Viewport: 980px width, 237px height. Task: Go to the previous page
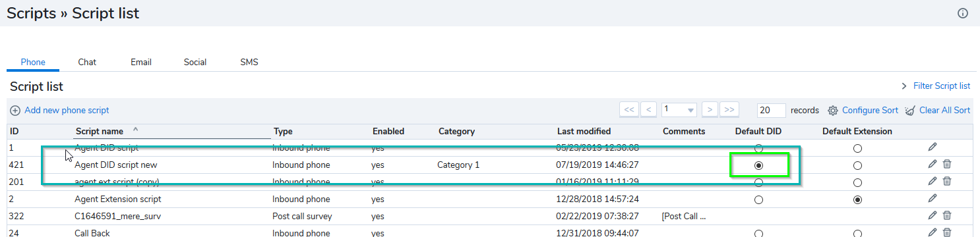tap(649, 110)
